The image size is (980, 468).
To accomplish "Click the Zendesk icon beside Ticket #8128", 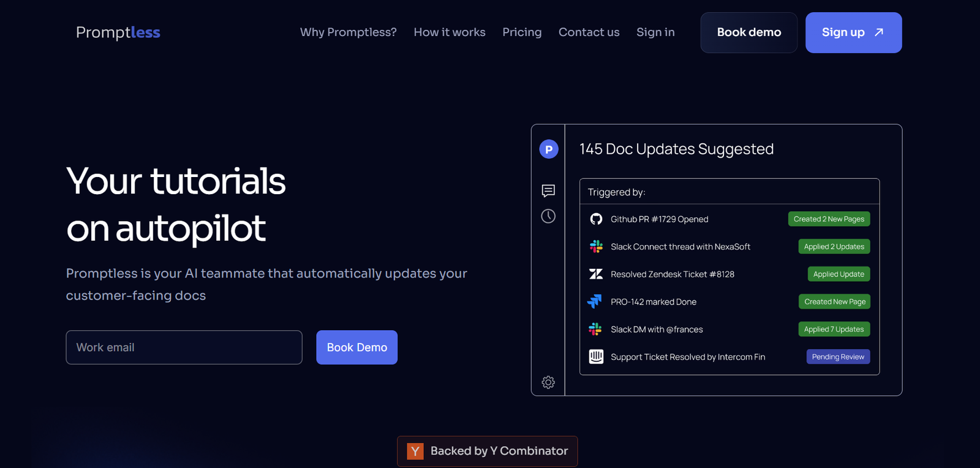I will pyautogui.click(x=596, y=274).
